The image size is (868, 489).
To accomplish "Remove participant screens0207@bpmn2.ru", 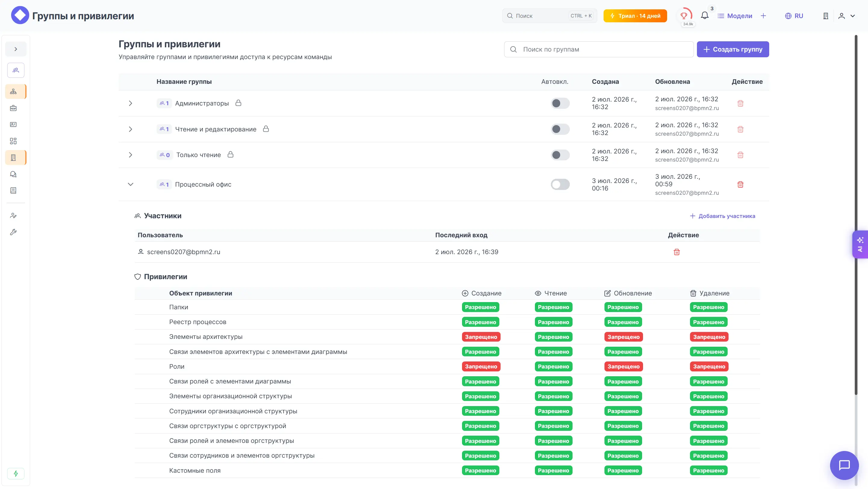I will click(x=676, y=252).
